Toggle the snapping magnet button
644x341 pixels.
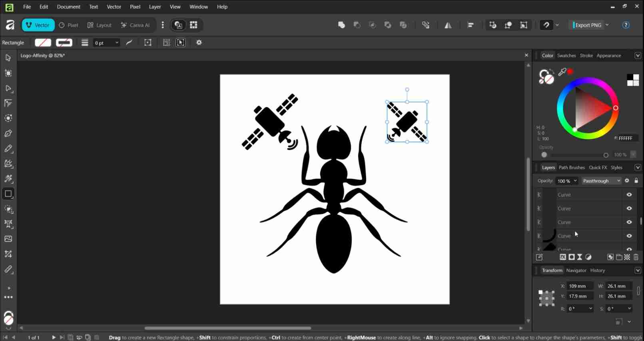[x=546, y=25]
